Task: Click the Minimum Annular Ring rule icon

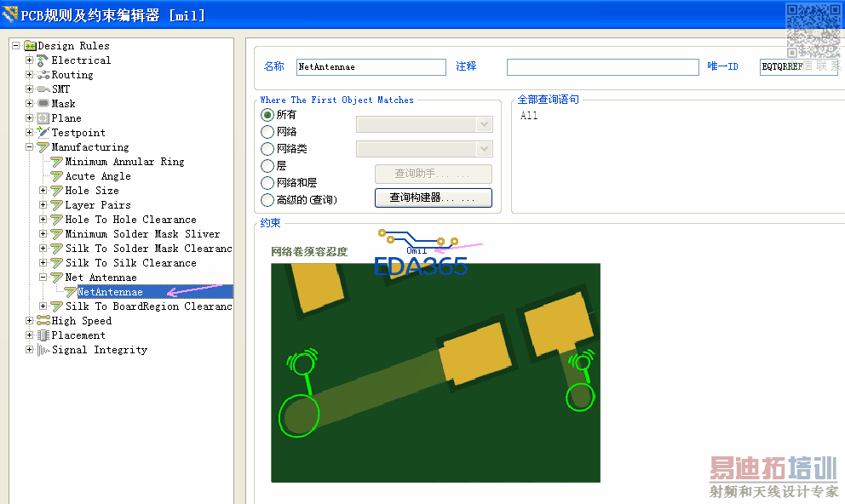Action: pyautogui.click(x=56, y=162)
